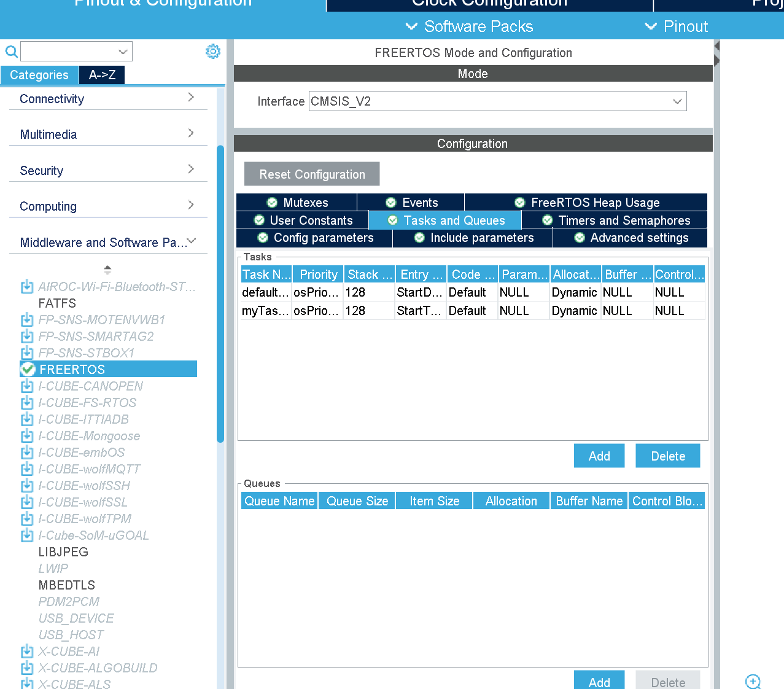Open the Pinout dropdown menu
The height and width of the screenshot is (689, 784).
click(x=677, y=26)
